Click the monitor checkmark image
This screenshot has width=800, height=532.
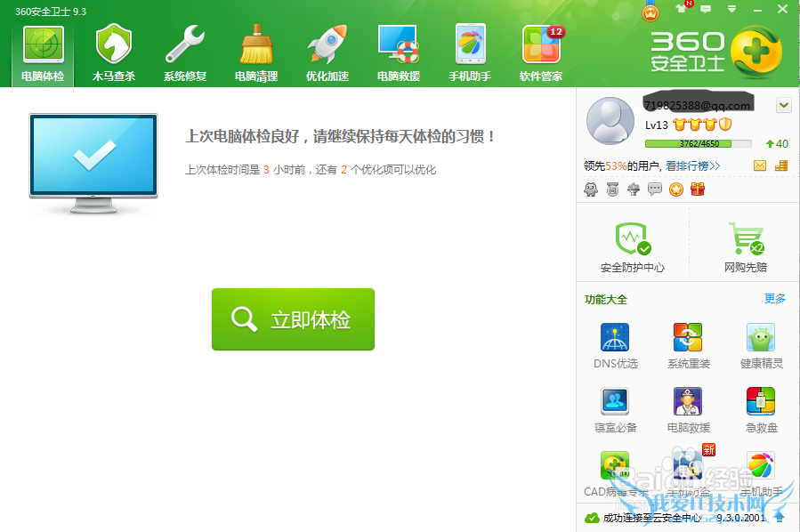(x=93, y=163)
